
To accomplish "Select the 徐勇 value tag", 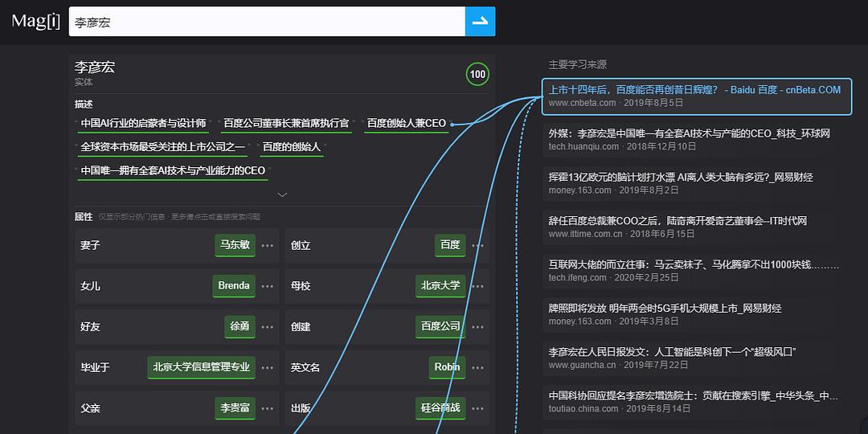I will tap(240, 326).
